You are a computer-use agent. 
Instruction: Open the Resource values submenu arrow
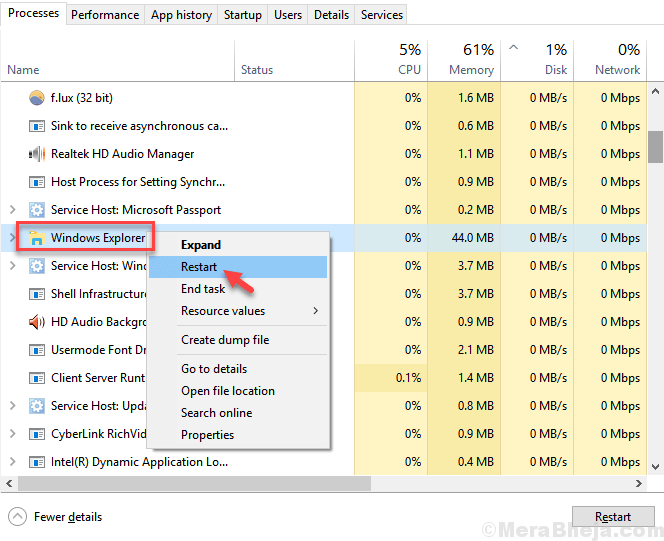pyautogui.click(x=315, y=311)
